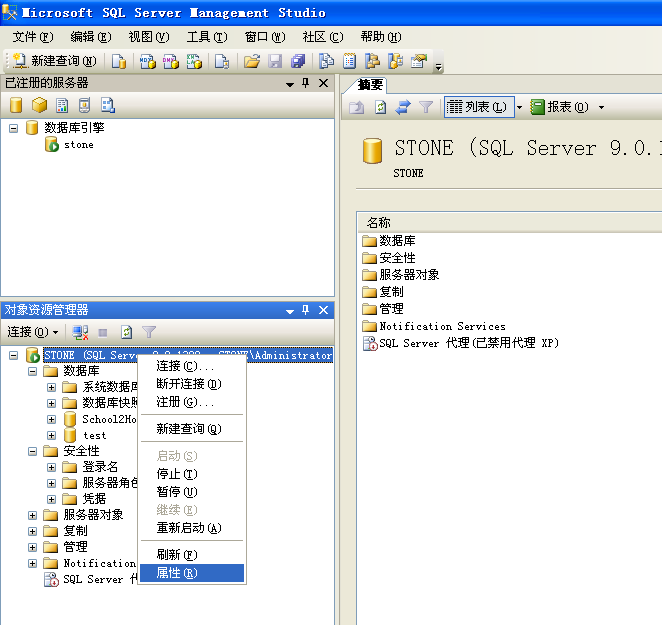Open the 工具(T) menu
This screenshot has width=662, height=625.
point(207,37)
